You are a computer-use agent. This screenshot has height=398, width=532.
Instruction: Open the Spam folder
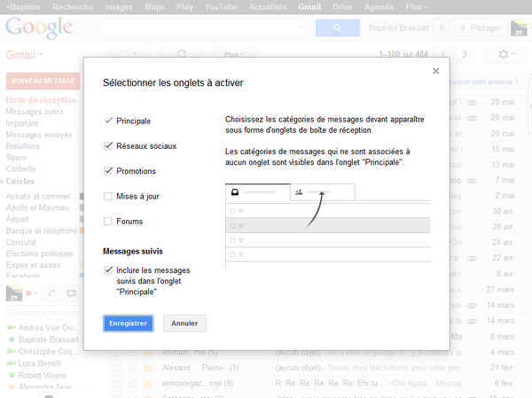coord(16,158)
